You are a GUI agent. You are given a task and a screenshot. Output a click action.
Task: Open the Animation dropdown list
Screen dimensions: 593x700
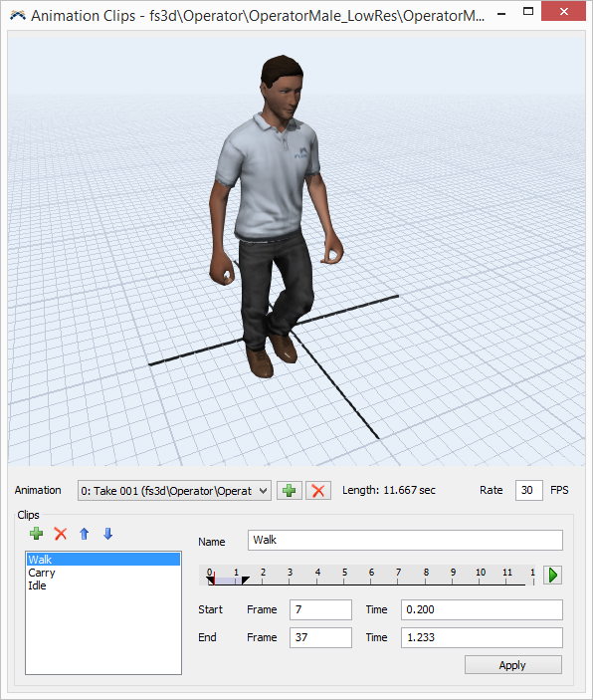click(174, 491)
